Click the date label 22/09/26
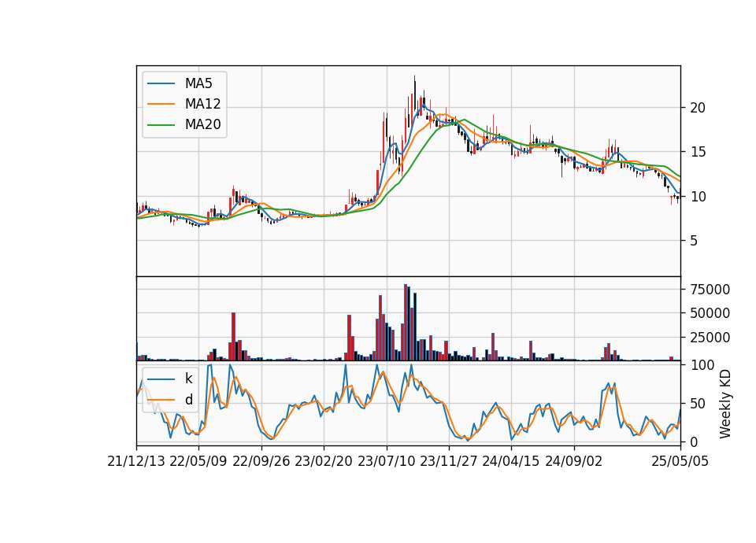756x543 pixels. click(x=261, y=462)
